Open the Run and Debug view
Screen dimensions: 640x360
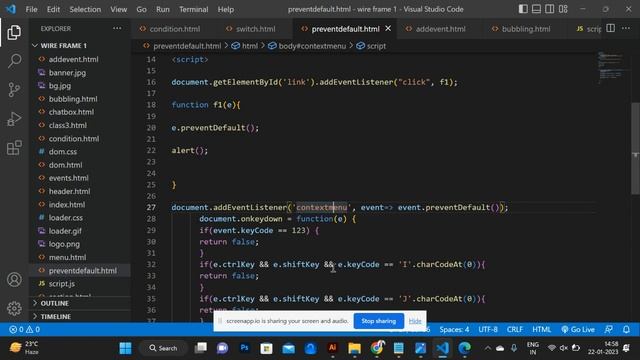point(14,119)
